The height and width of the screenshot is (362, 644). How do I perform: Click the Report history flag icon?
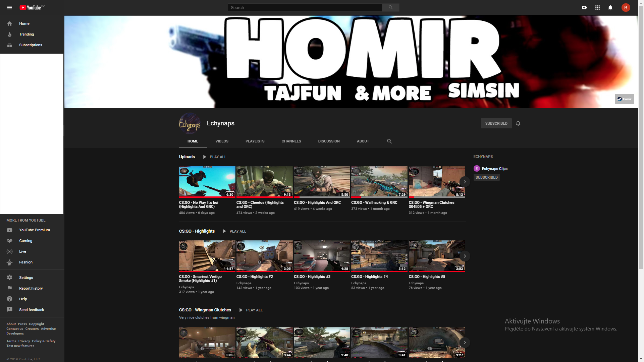coord(9,288)
